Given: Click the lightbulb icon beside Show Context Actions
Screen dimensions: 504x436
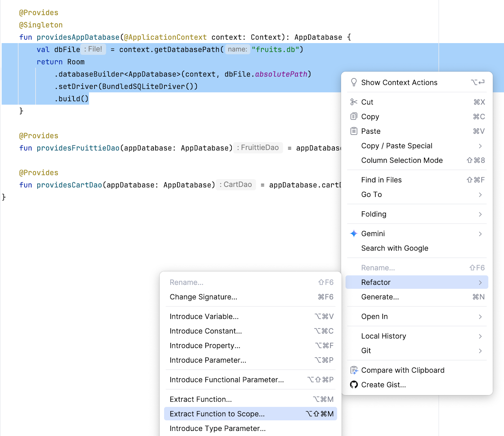Looking at the screenshot, I should 354,82.
